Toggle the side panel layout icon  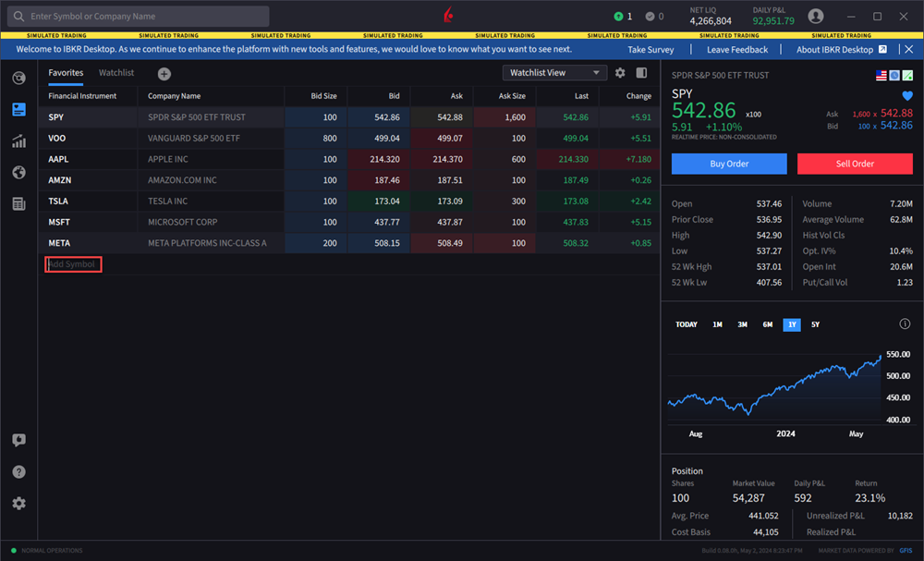point(641,72)
